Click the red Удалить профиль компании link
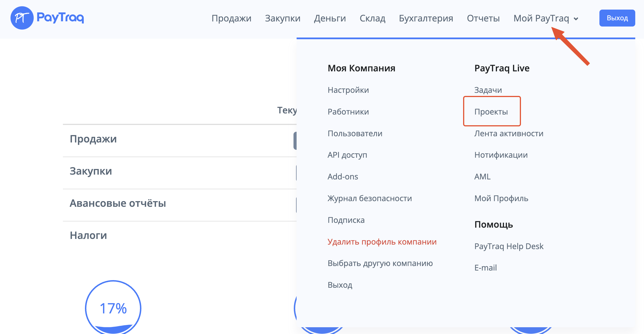The width and height of the screenshot is (644, 334). tap(382, 242)
